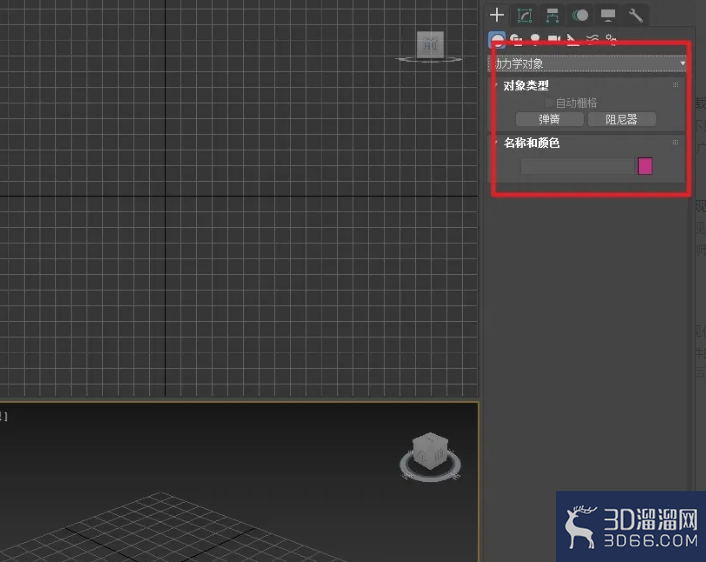Viewport: 706px width, 562px height.
Task: Open the 动力学对象 category dropdown
Action: tap(587, 63)
